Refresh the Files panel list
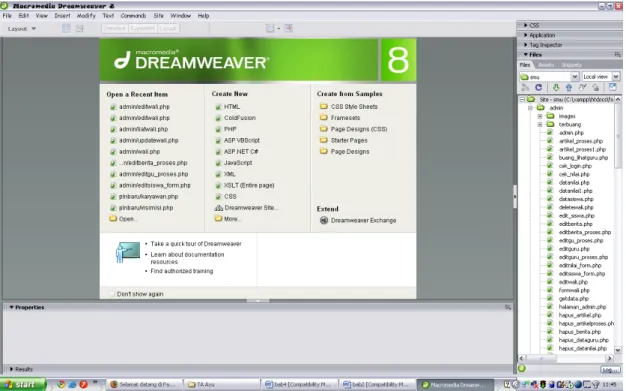Image resolution: width=626 pixels, height=391 pixels. coord(539,87)
